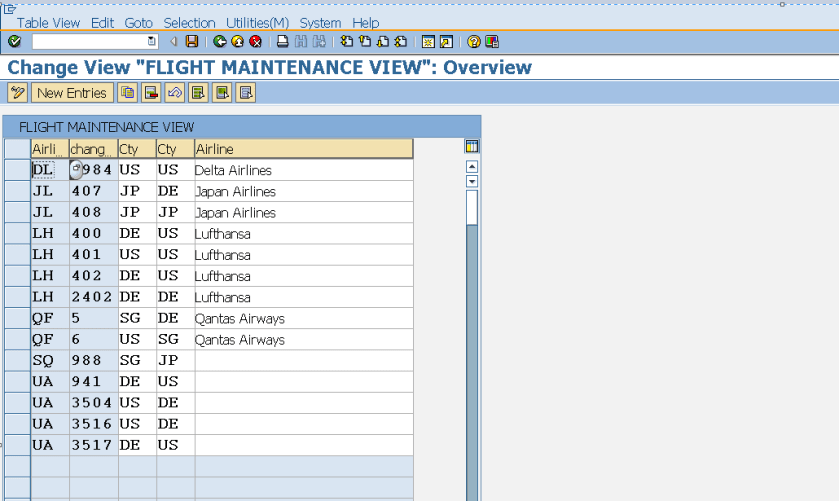Select the row marker for DL 984
This screenshot has height=501, width=839.
pos(16,170)
